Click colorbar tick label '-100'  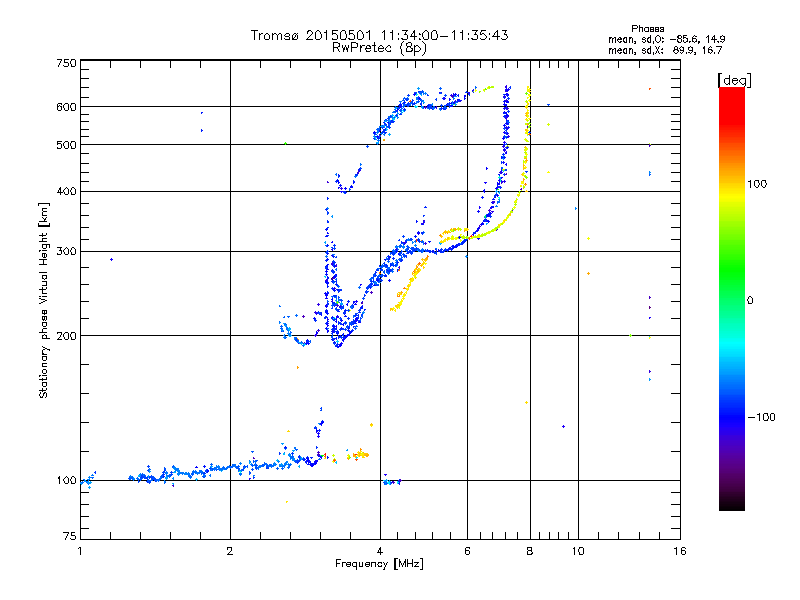[761, 417]
